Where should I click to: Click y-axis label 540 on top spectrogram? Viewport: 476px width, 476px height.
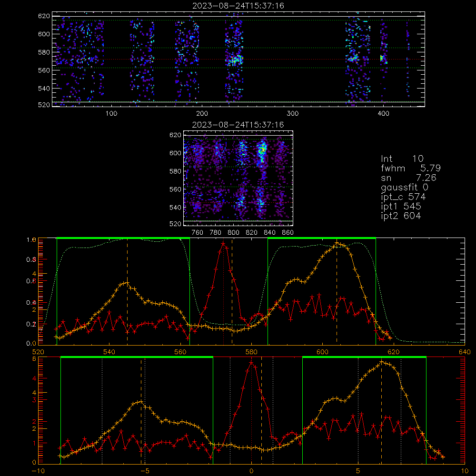(44, 89)
